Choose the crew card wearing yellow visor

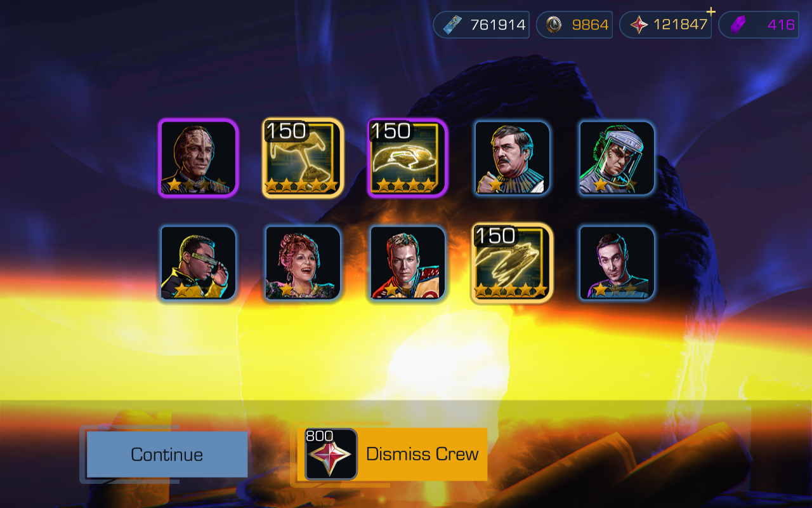point(199,262)
